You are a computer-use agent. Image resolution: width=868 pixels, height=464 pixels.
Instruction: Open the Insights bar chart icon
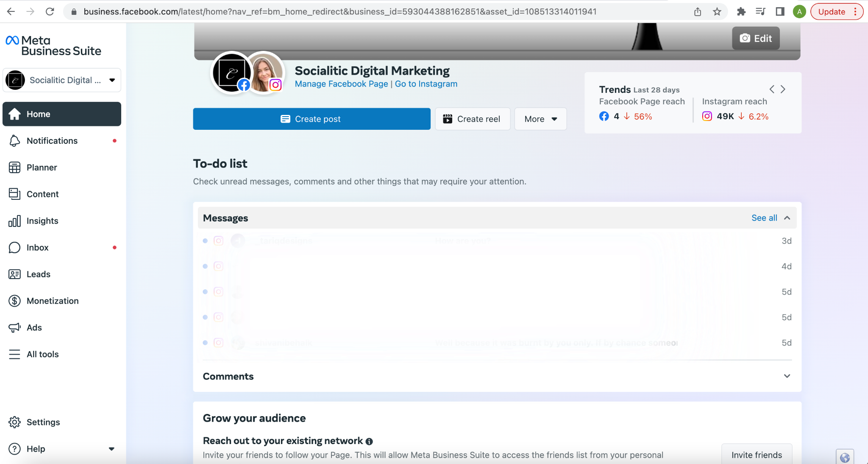pyautogui.click(x=14, y=221)
